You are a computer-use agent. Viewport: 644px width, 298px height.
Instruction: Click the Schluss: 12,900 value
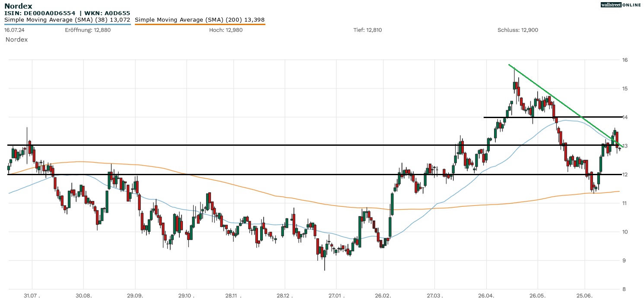pyautogui.click(x=518, y=30)
